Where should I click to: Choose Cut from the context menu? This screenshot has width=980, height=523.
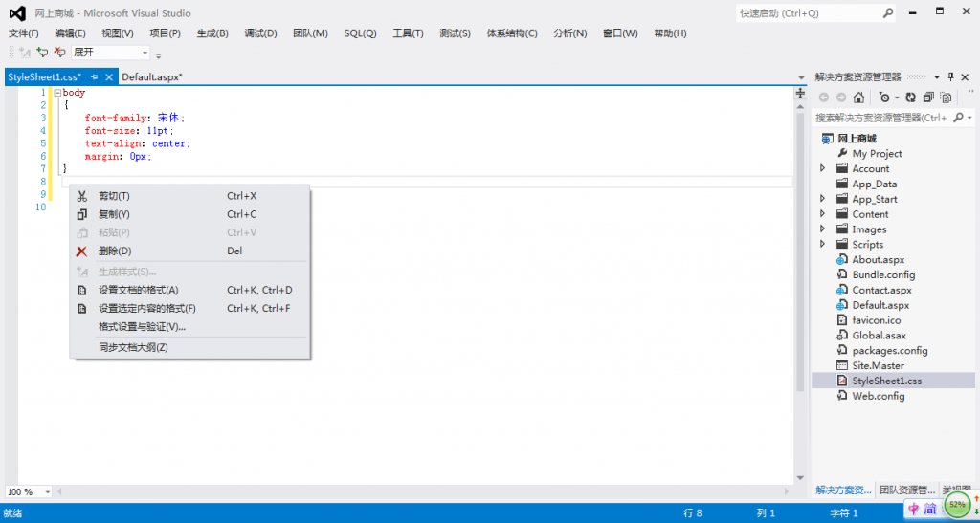point(190,196)
